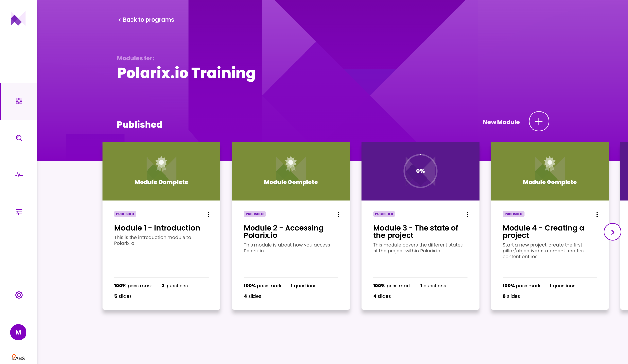Click the New Module label
This screenshot has height=364, width=628.
(x=501, y=122)
